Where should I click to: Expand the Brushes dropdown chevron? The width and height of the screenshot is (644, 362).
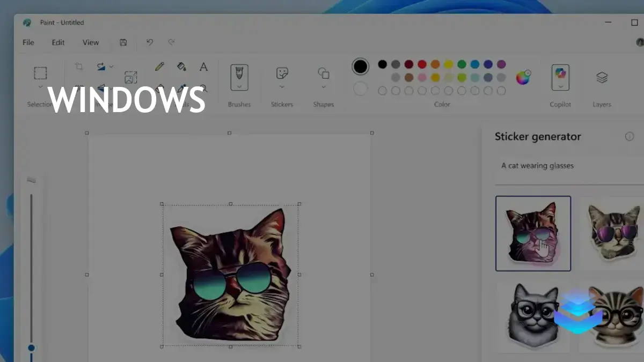(239, 86)
